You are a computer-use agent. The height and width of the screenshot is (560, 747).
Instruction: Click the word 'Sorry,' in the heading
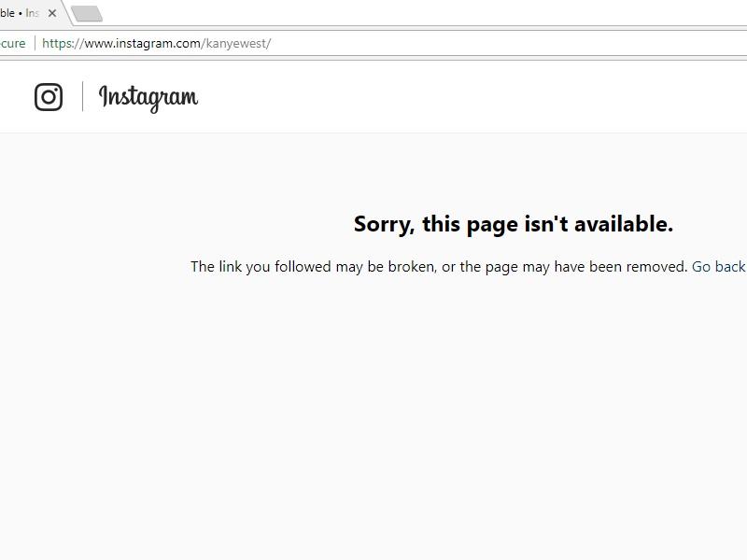[x=384, y=224]
